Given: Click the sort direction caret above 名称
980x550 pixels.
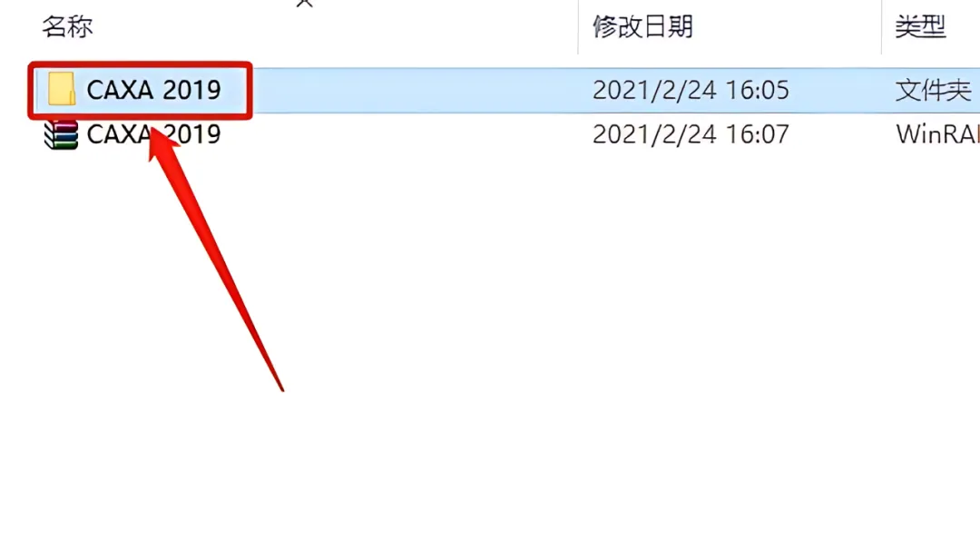Looking at the screenshot, I should [x=304, y=3].
